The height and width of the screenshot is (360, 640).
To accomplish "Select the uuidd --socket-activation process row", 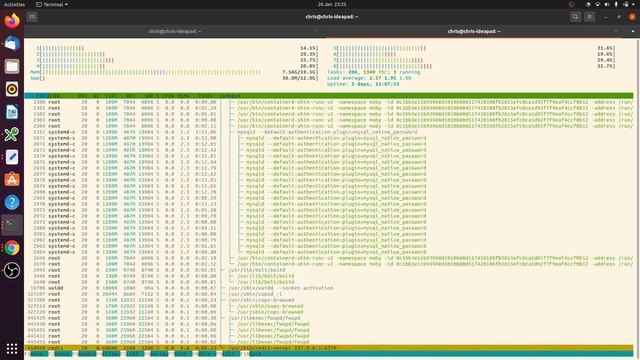I will [x=329, y=288].
